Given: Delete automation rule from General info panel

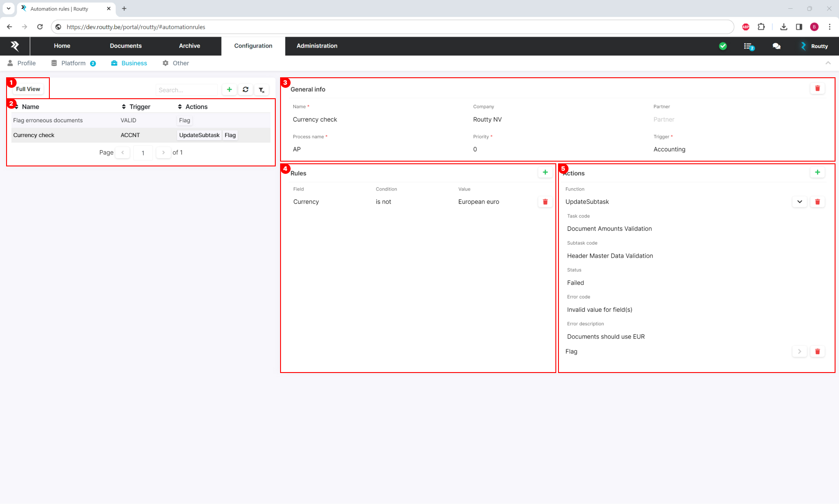Looking at the screenshot, I should [x=817, y=89].
